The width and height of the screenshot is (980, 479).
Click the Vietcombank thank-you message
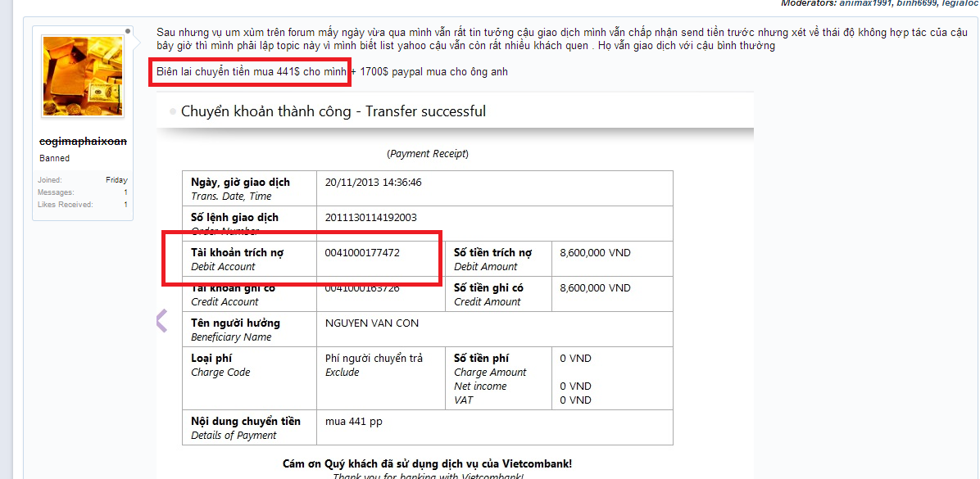(x=428, y=464)
